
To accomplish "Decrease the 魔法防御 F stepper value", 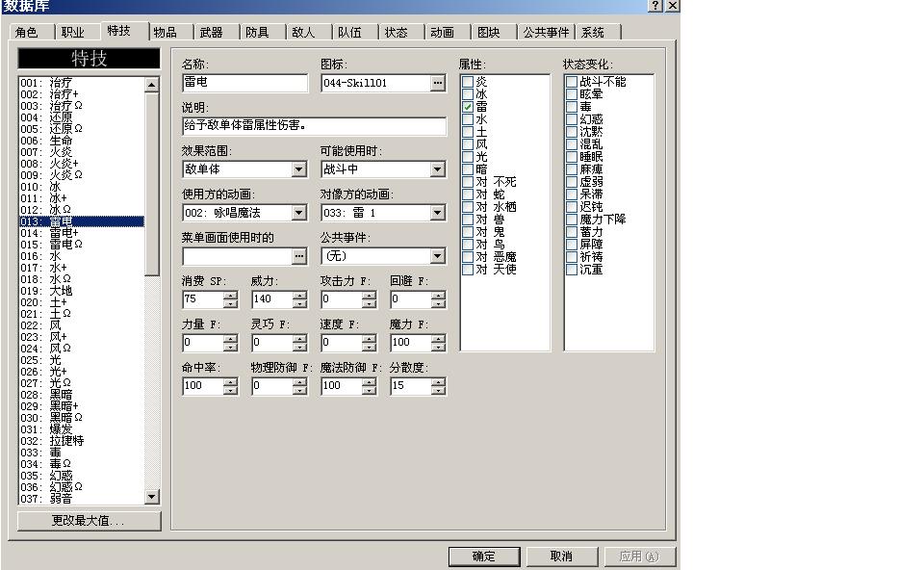I will 369,390.
